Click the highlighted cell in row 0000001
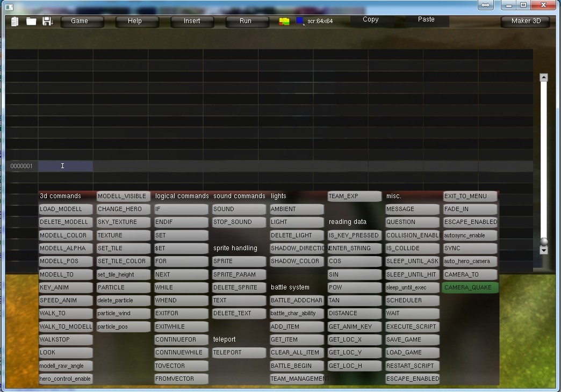 tap(66, 166)
